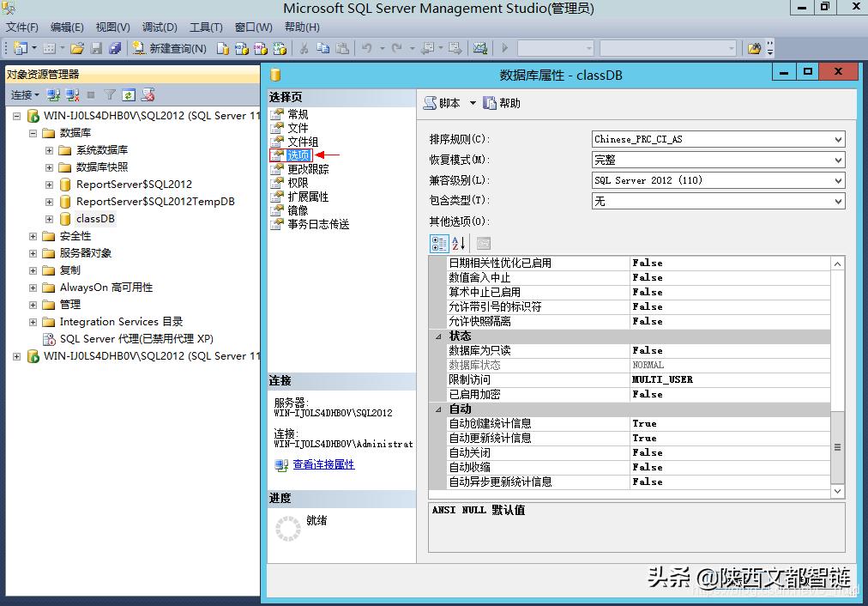Open the 连接 dropdown in Object Explorer

click(x=26, y=95)
